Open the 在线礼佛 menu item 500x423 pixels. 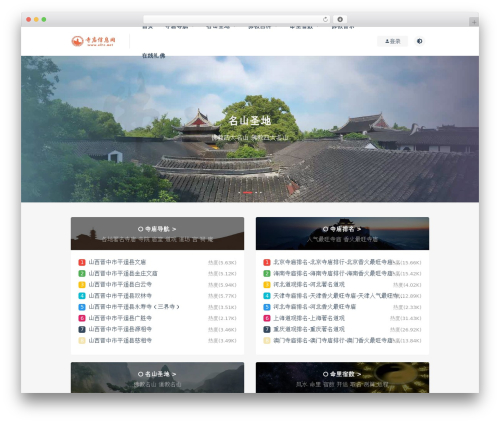(153, 56)
